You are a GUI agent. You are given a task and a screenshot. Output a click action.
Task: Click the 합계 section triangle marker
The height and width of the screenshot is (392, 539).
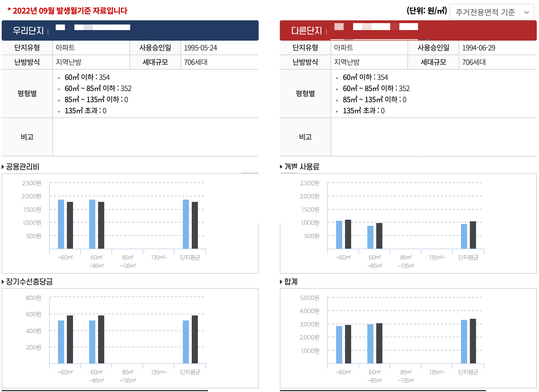(x=281, y=282)
